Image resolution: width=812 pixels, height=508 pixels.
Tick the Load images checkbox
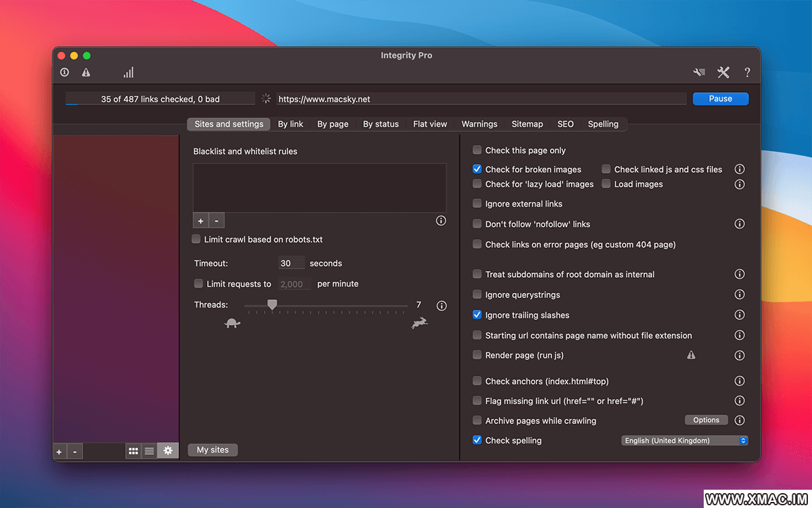pyautogui.click(x=606, y=184)
